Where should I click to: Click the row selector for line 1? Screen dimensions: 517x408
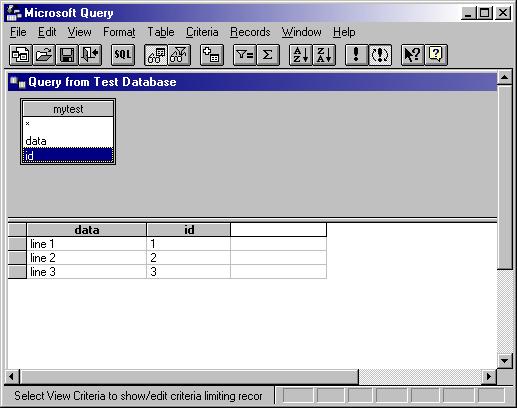(x=17, y=244)
